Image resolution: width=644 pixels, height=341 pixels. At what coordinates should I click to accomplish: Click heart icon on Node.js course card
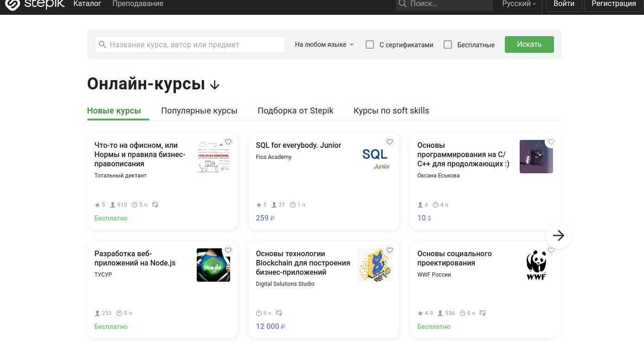pyautogui.click(x=228, y=251)
